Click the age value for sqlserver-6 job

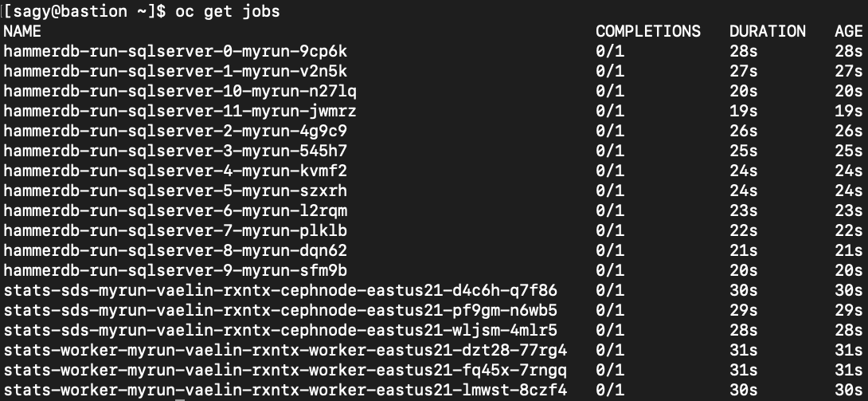click(848, 211)
